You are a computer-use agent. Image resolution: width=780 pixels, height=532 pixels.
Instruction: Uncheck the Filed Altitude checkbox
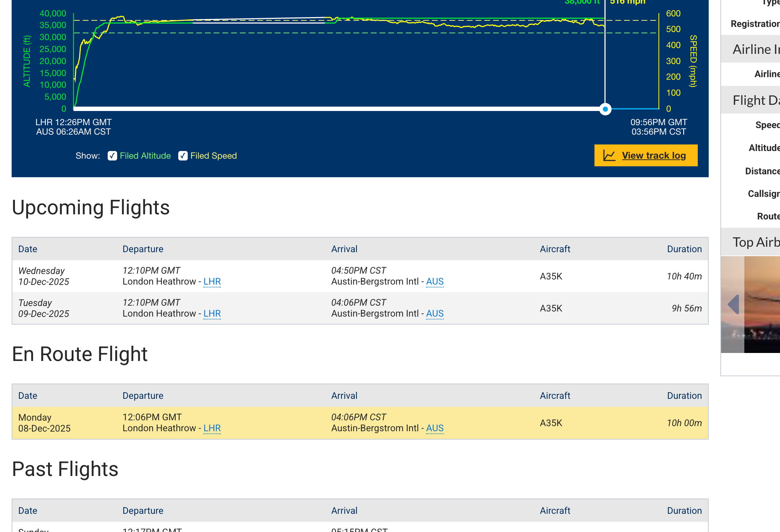coord(112,156)
